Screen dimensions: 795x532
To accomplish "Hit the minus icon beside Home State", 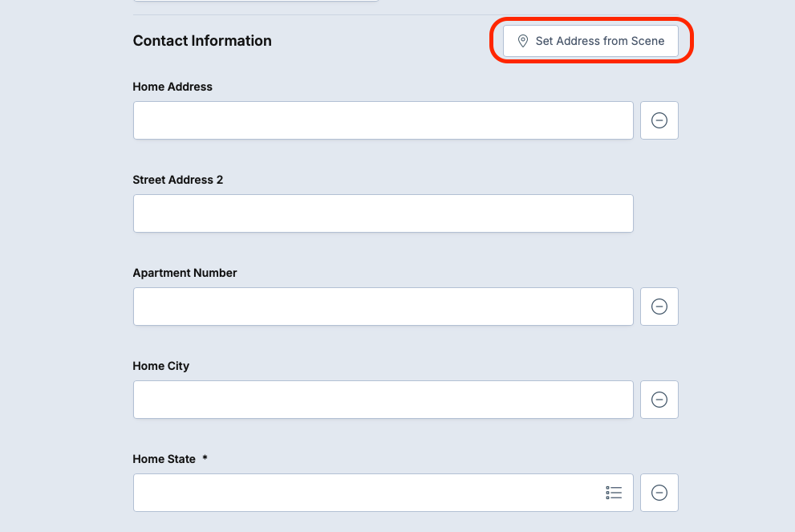I will [x=659, y=493].
